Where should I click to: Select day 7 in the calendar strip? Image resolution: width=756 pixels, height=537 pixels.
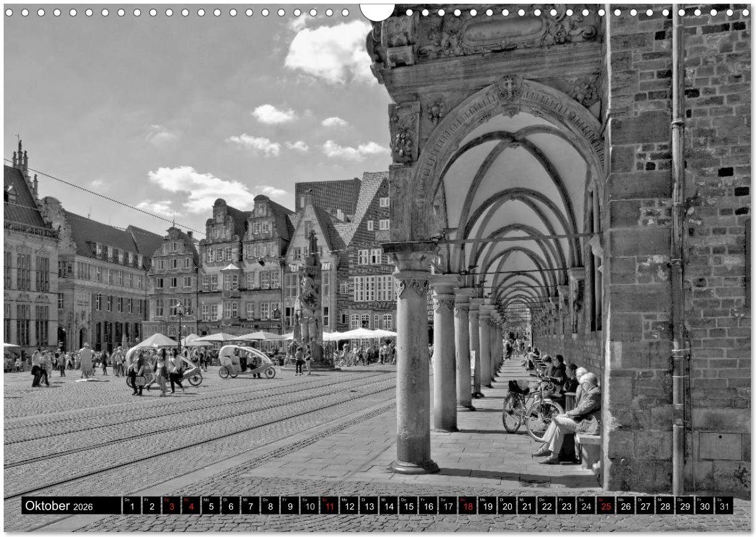click(x=250, y=505)
